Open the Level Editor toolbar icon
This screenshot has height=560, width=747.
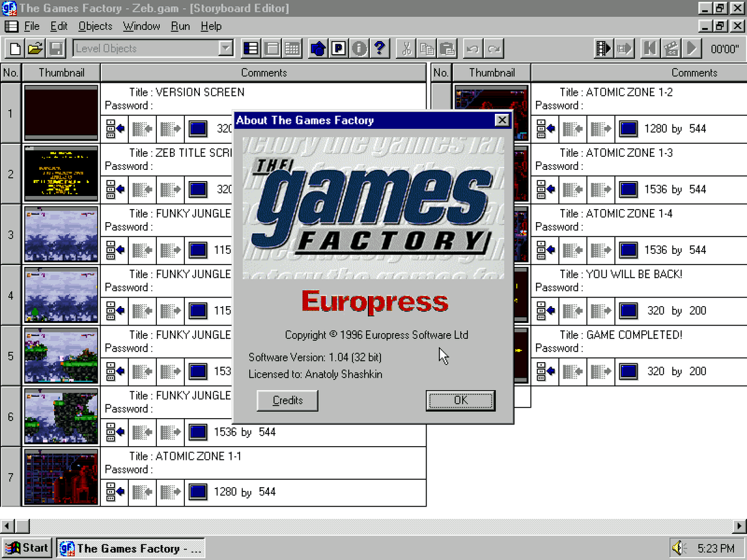271,49
